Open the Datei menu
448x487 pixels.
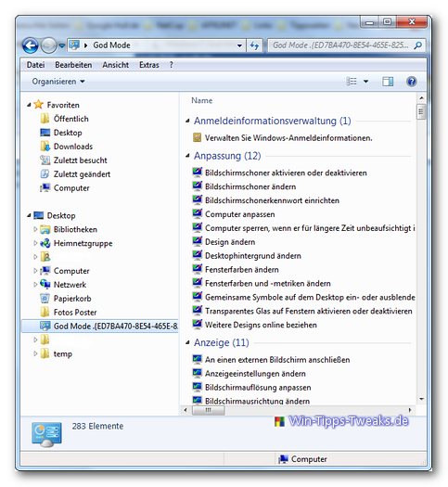coord(35,65)
